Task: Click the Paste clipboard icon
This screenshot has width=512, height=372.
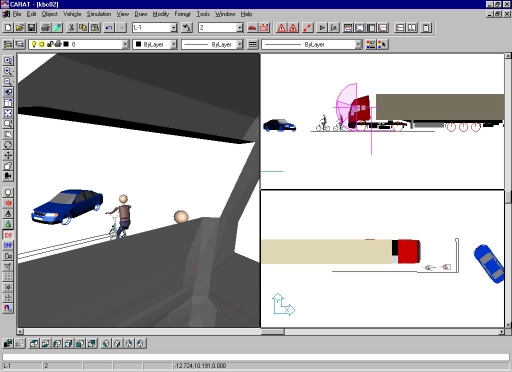Action: (x=95, y=27)
